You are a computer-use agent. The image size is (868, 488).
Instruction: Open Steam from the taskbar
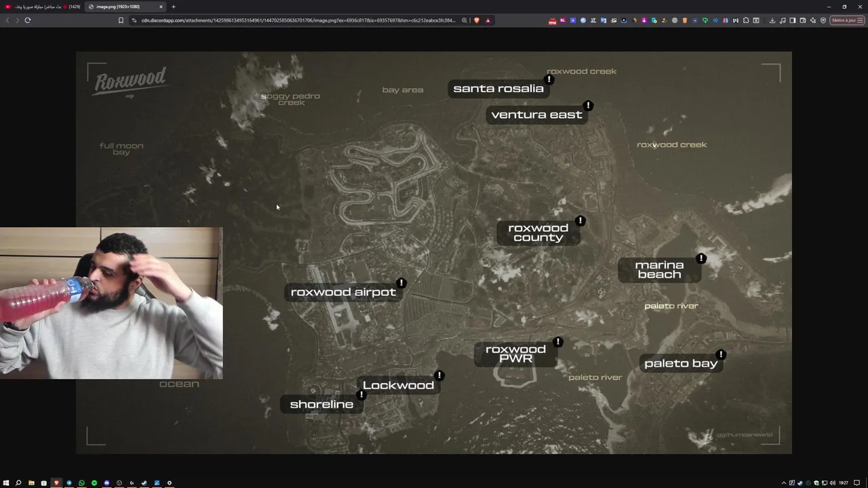(144, 483)
